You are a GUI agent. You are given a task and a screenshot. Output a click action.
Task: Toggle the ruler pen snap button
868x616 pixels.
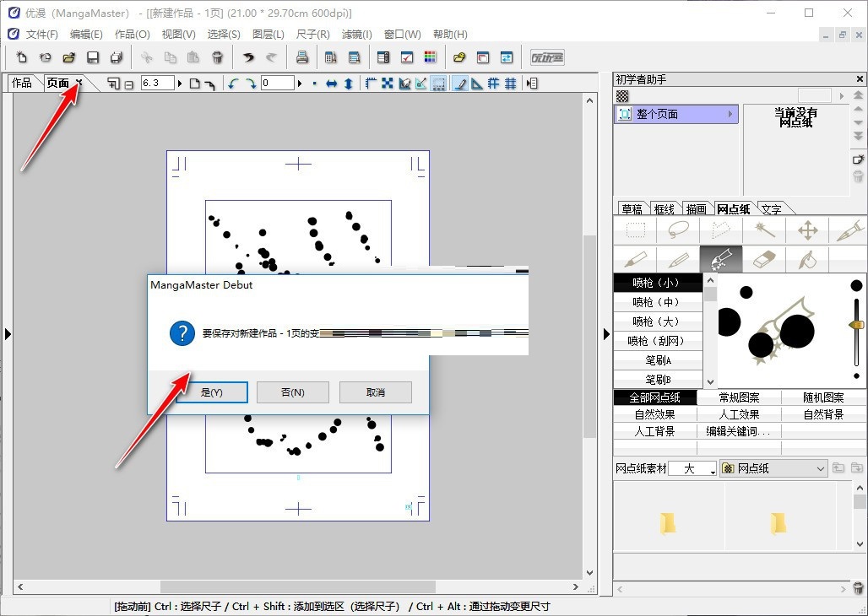(x=459, y=84)
